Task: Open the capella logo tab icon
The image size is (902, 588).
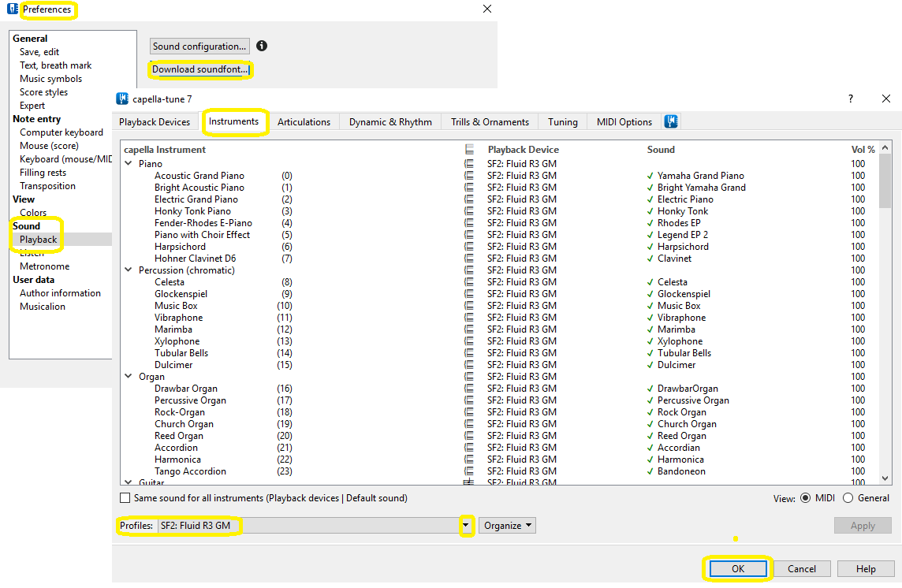Action: pyautogui.click(x=671, y=121)
